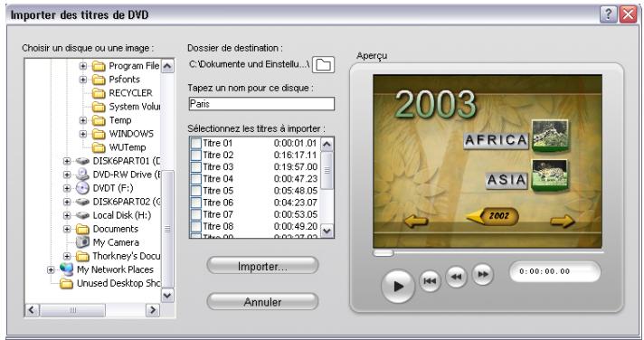Expand the WINDOWS folder node
Viewport: 644px width, 340px height.
click(83, 134)
